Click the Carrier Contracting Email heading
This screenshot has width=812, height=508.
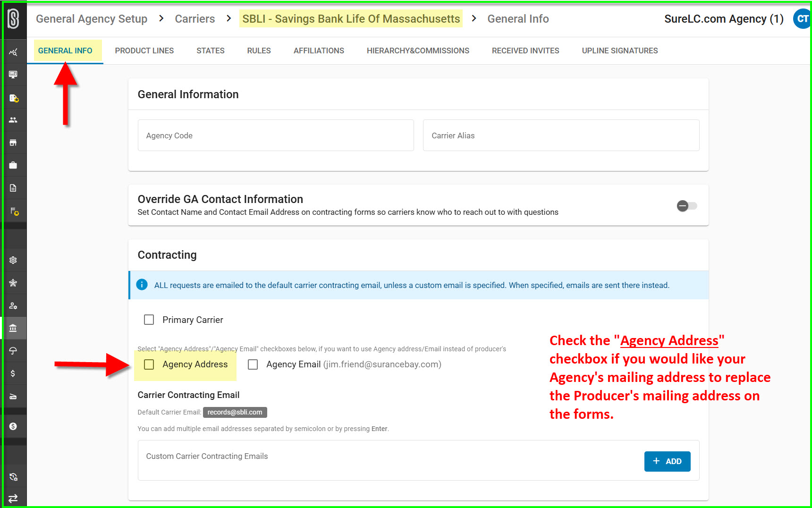click(188, 395)
